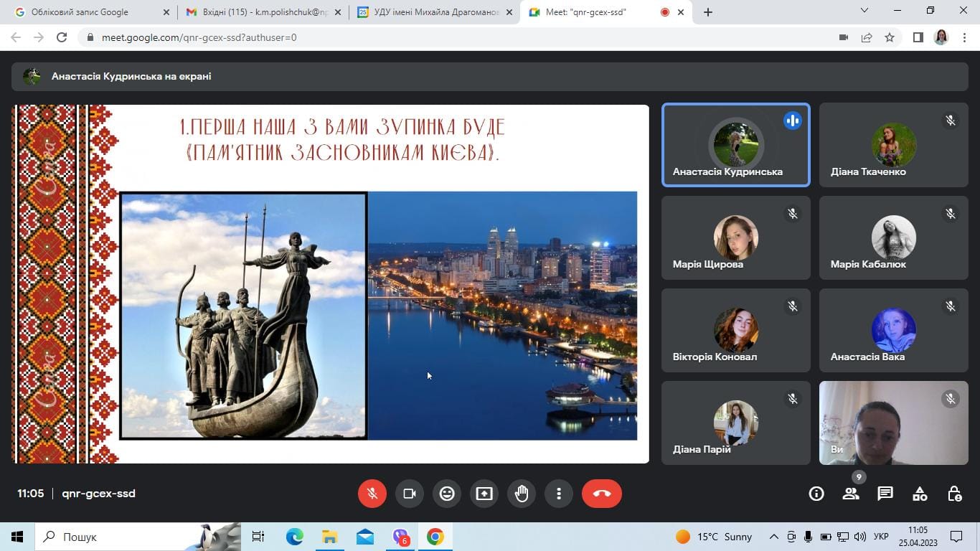Open Task View on taskbar
Image resolution: width=980 pixels, height=551 pixels.
click(x=258, y=537)
